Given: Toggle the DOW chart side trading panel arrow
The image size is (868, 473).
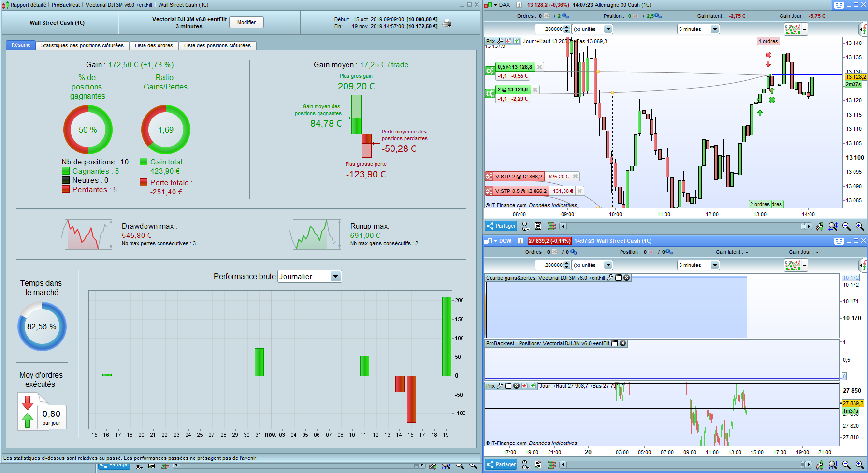Looking at the screenshot, I should pos(864,266).
